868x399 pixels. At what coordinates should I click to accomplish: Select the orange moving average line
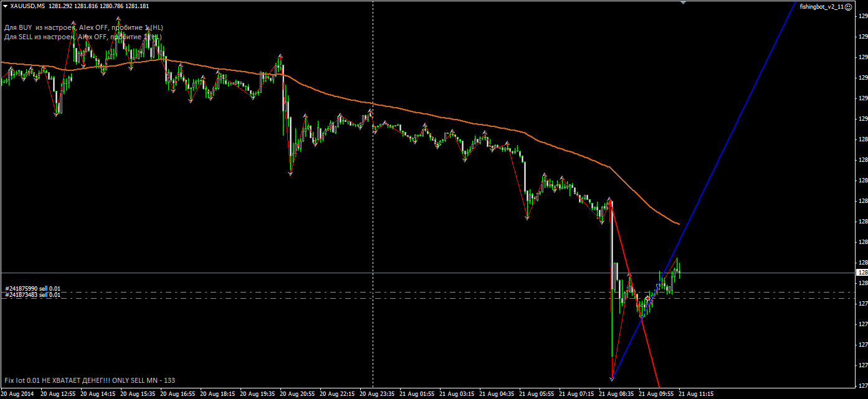[x=374, y=104]
